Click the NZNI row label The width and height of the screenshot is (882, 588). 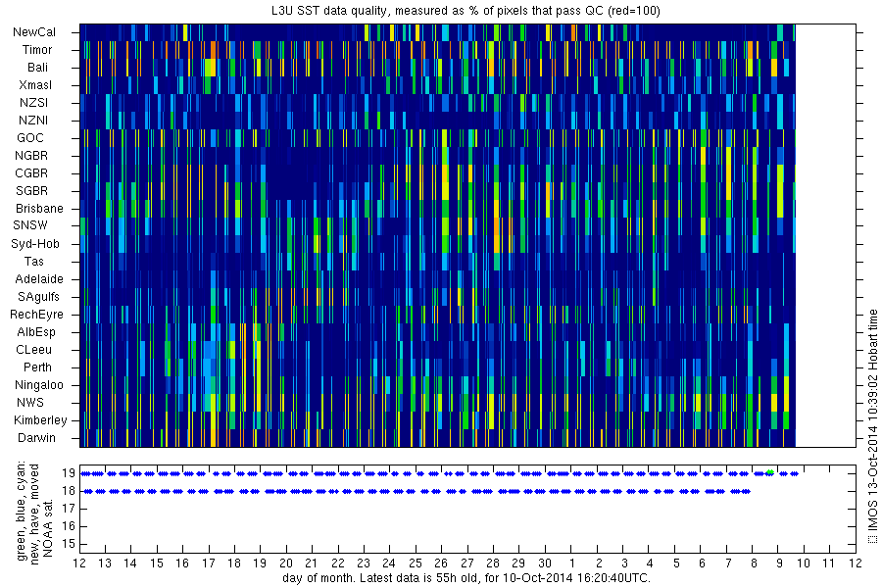click(33, 121)
